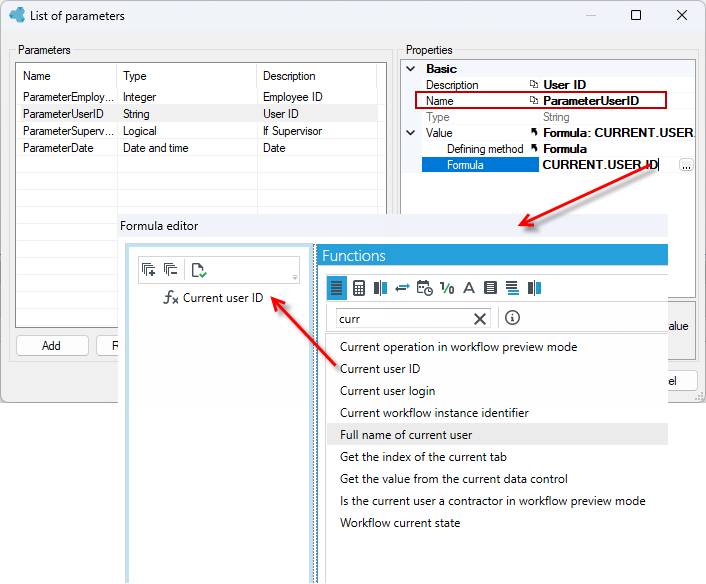The image size is (706, 584).
Task: Click the Add parameter button
Action: [52, 345]
